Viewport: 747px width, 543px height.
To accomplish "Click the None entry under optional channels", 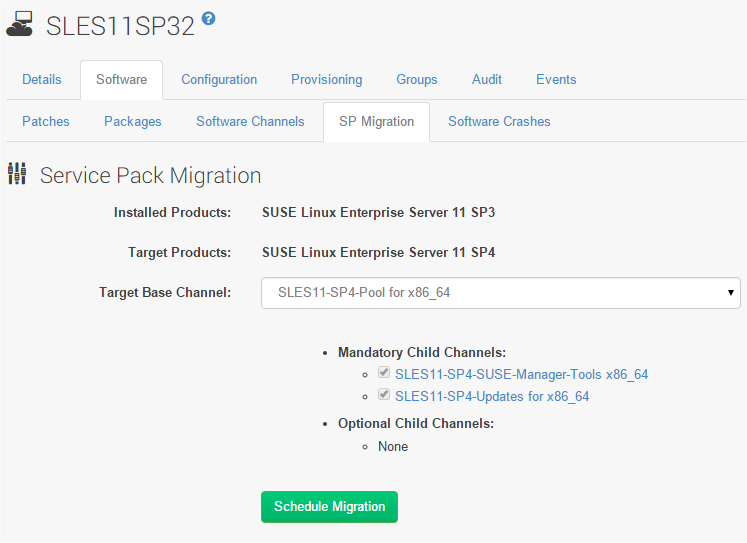I will click(x=393, y=447).
